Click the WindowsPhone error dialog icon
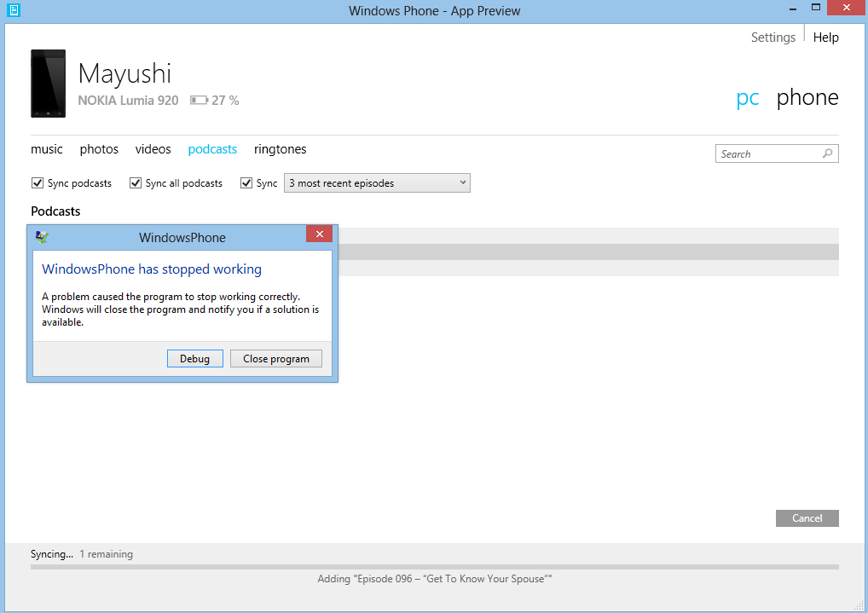Screen dimensions: 868x613 (x=42, y=237)
